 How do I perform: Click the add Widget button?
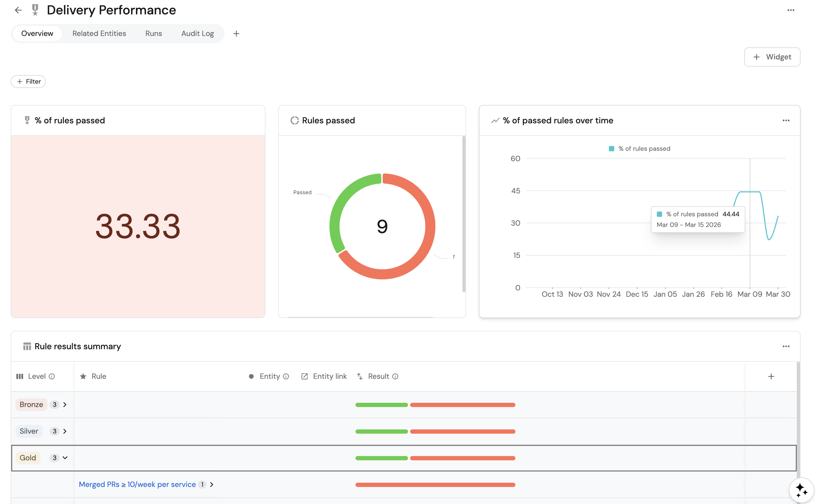(772, 57)
